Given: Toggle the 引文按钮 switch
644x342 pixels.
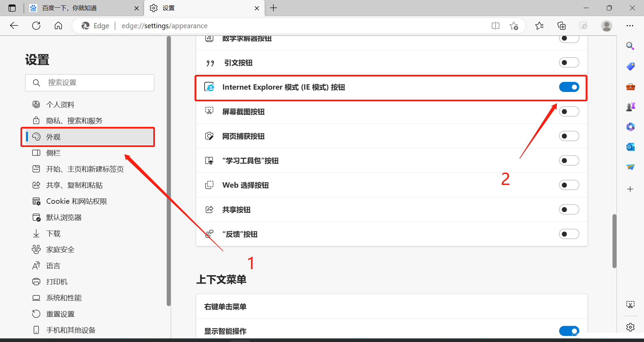Looking at the screenshot, I should point(569,63).
